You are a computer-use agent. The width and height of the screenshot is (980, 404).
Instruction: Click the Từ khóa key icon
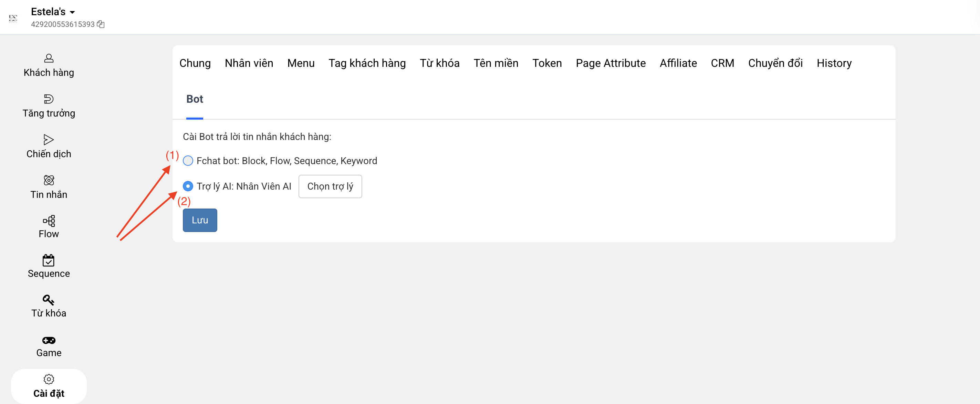49,300
